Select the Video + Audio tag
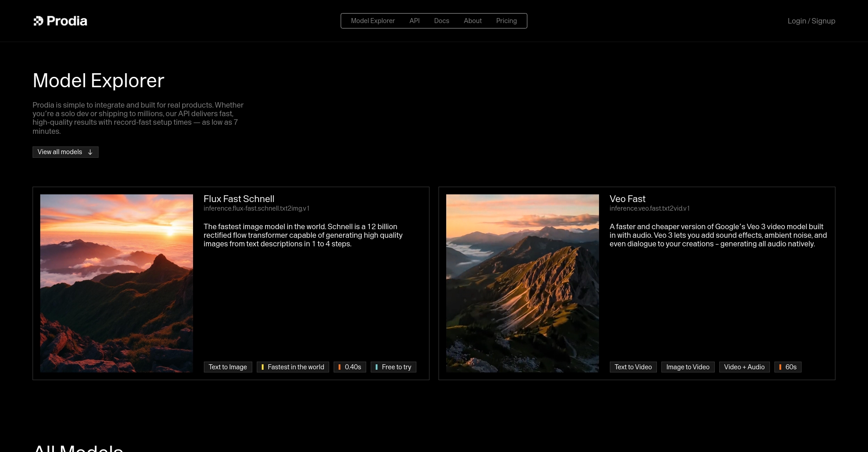This screenshot has width=868, height=452. [x=745, y=367]
